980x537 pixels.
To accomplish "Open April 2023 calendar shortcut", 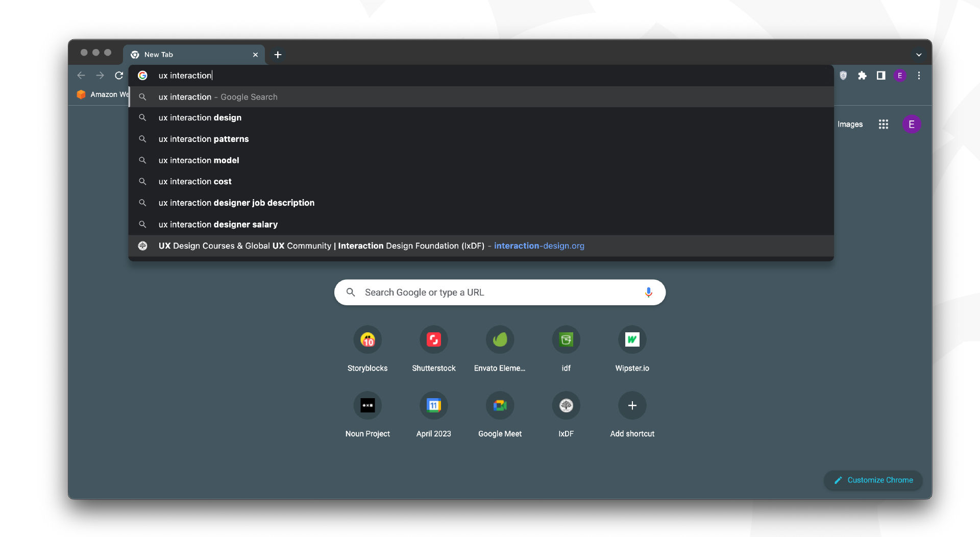I will pos(434,415).
